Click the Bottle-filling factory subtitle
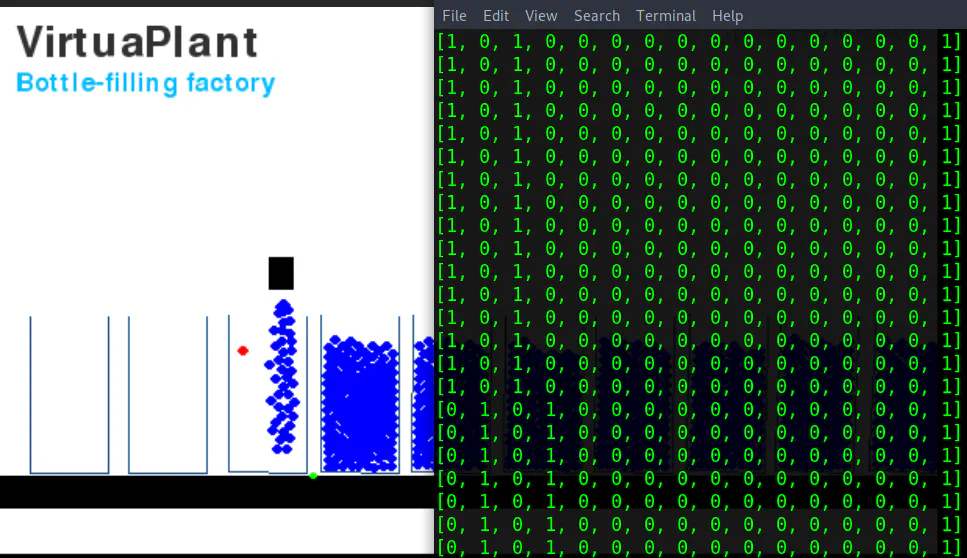 pyautogui.click(x=146, y=83)
